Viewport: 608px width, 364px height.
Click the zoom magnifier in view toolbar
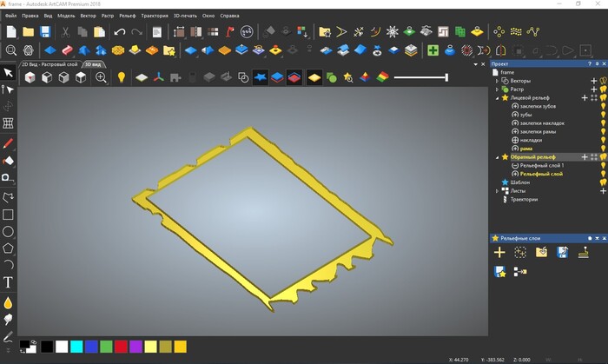pyautogui.click(x=102, y=78)
